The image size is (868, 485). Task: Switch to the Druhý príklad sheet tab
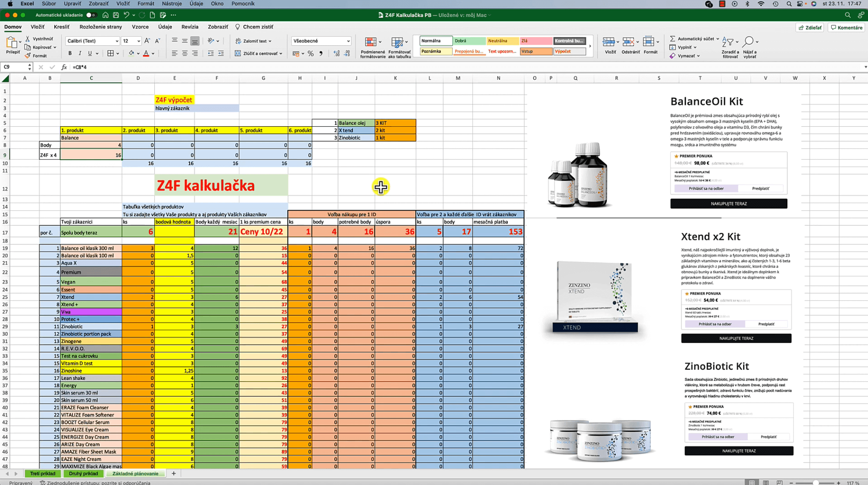(83, 473)
